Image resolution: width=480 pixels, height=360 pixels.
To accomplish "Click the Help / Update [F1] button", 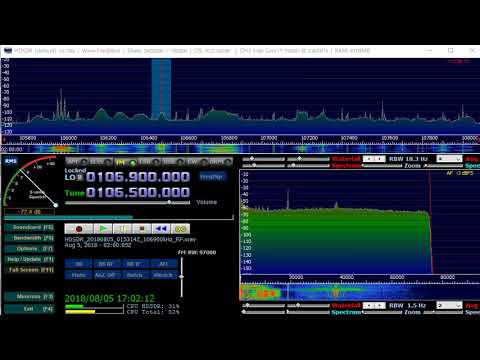I will 30,259.
